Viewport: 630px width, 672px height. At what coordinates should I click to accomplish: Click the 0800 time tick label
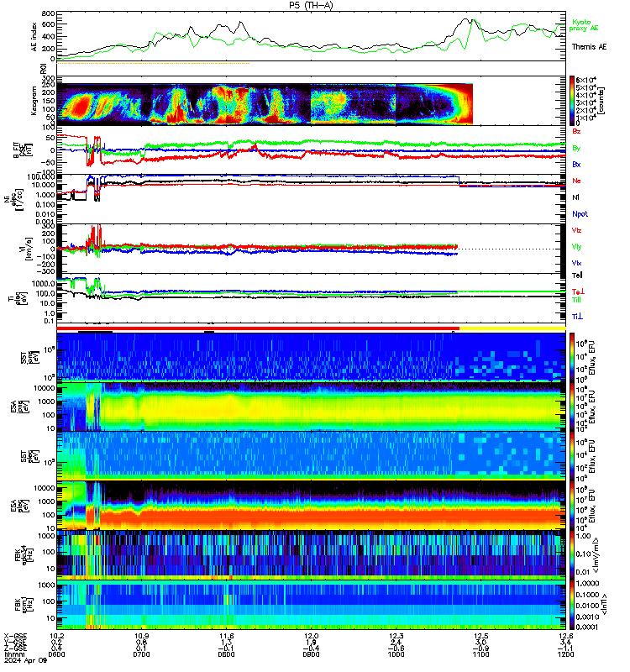(226, 654)
